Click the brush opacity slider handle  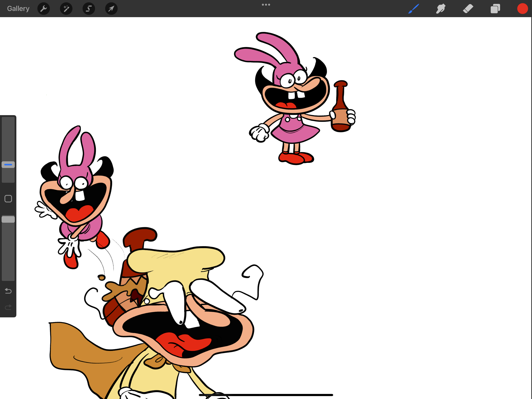coord(8,219)
